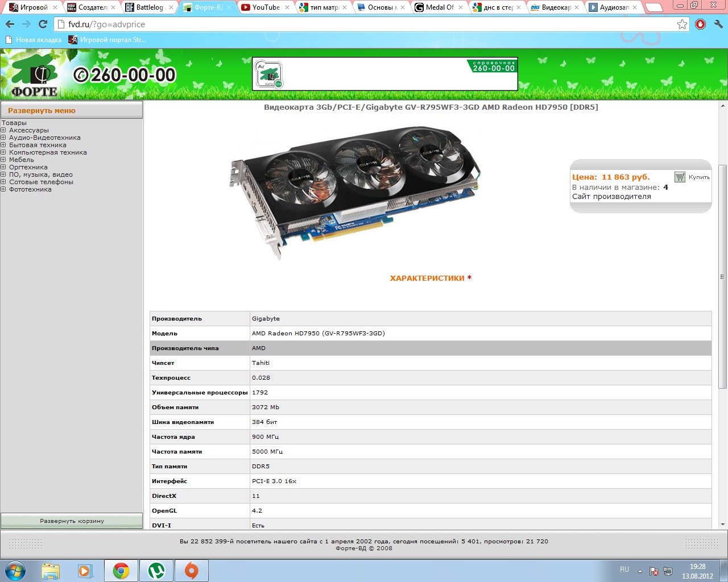Click the Gigabyte video card product image
The image size is (728, 582).
(x=355, y=193)
